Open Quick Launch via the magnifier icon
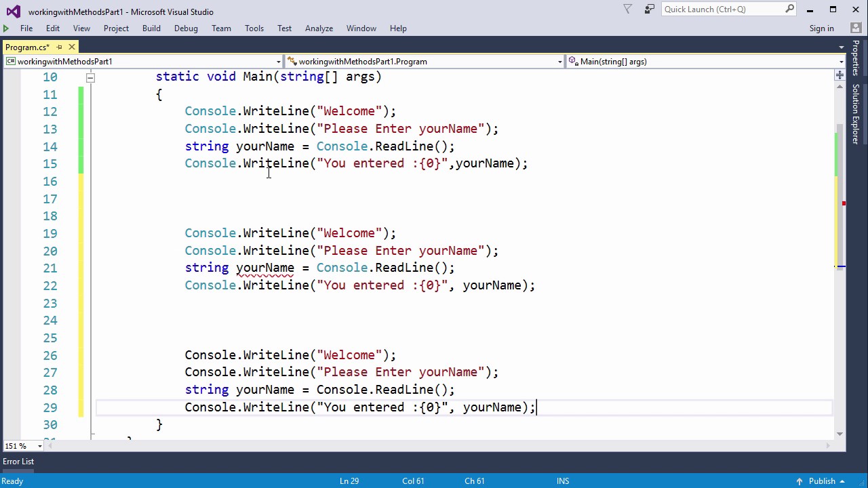 [x=790, y=9]
